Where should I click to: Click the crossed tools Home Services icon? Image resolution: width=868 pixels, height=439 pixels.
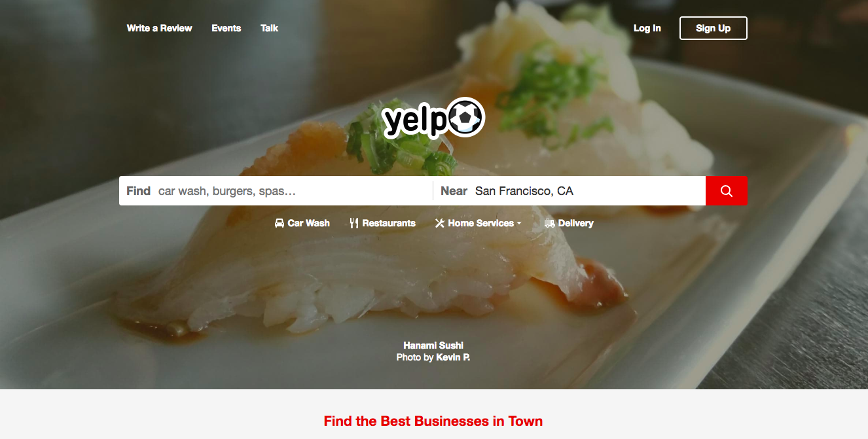point(440,223)
